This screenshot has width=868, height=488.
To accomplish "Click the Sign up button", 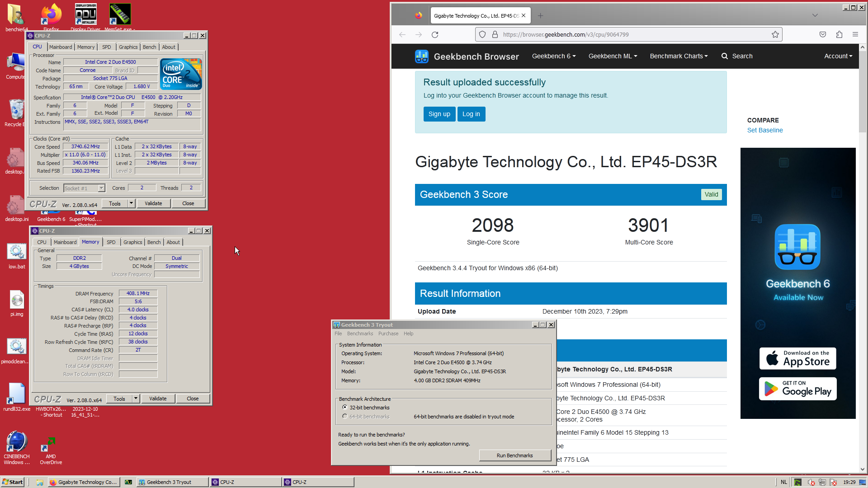I will (x=439, y=114).
